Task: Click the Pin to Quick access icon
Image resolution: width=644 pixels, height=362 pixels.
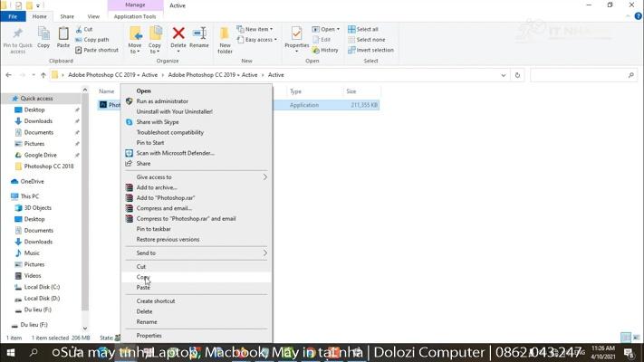Action: point(17,38)
